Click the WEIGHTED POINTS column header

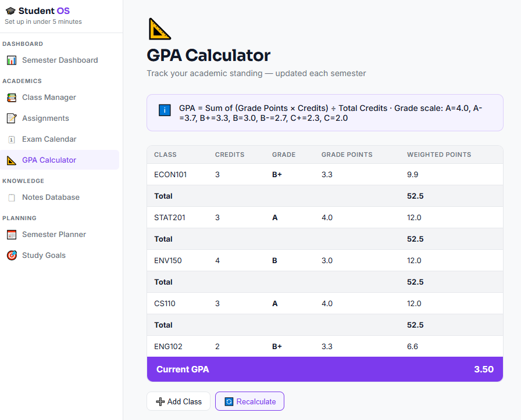(x=439, y=155)
